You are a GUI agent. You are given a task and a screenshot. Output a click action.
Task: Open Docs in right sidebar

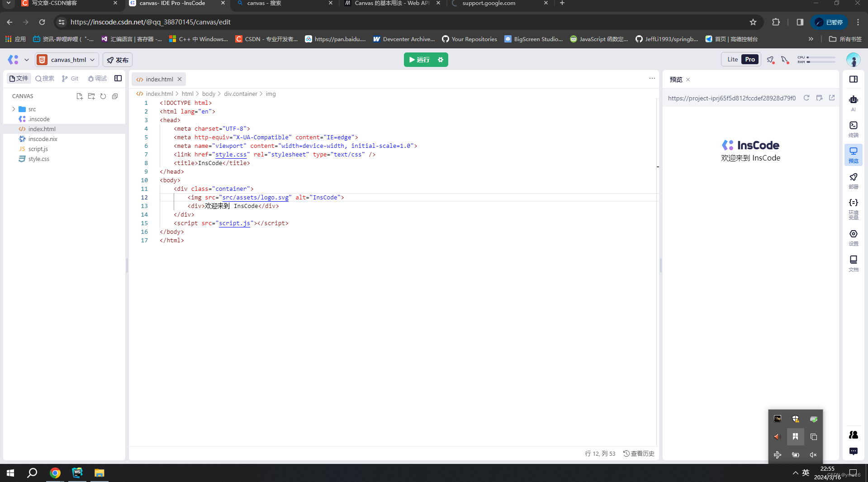854,263
